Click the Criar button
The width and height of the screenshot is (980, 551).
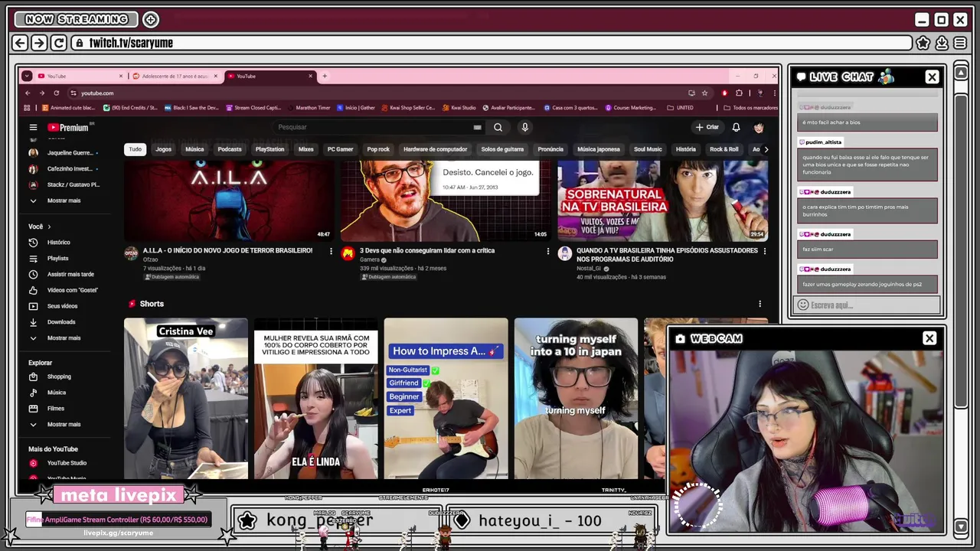(707, 127)
